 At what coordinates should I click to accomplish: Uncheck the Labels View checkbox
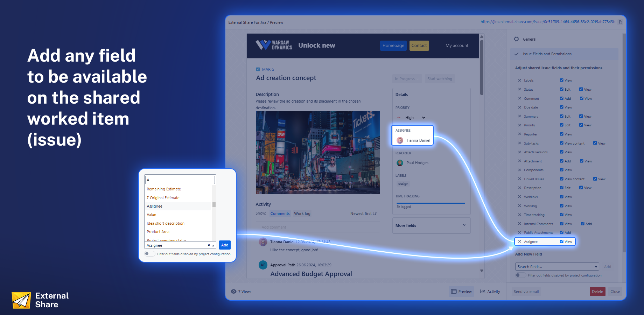pos(561,80)
